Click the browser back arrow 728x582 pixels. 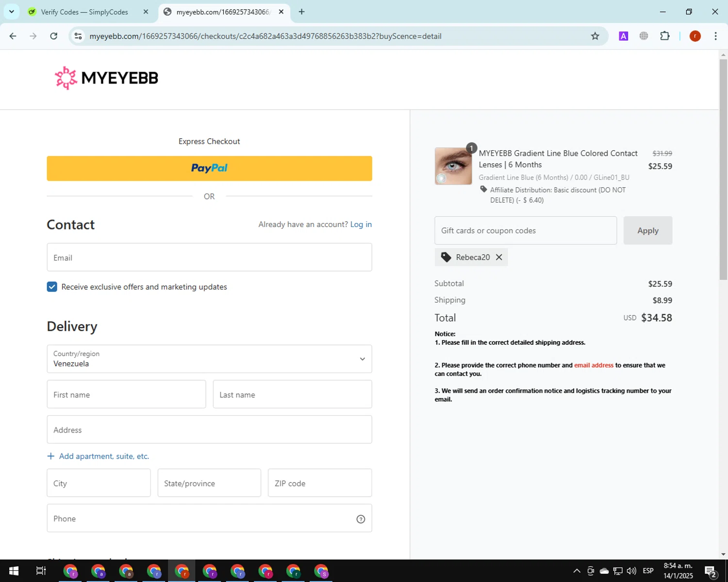tap(13, 36)
